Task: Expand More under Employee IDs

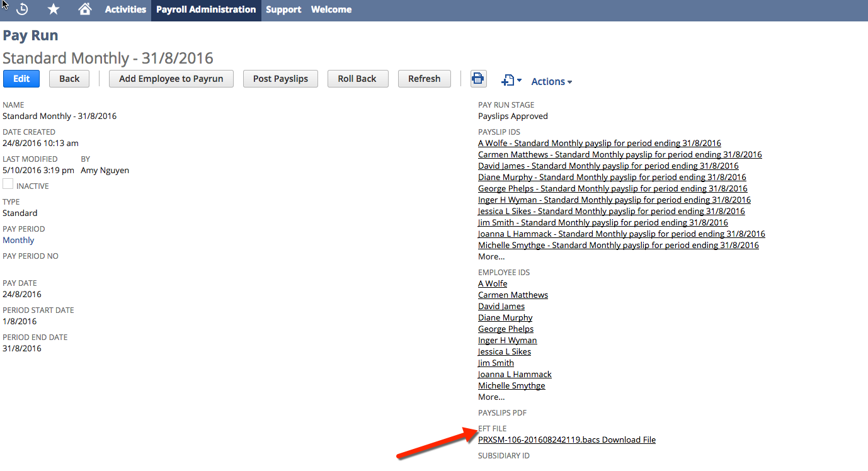Action: [x=491, y=397]
